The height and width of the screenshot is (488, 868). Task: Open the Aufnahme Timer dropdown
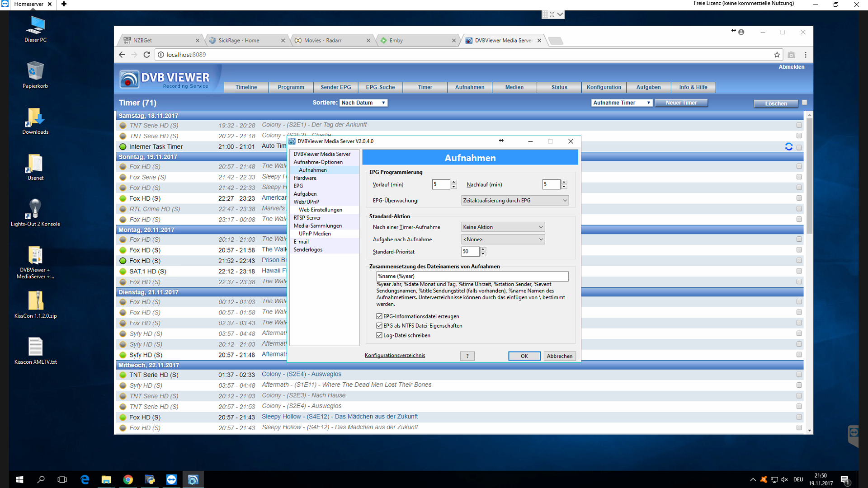click(622, 103)
